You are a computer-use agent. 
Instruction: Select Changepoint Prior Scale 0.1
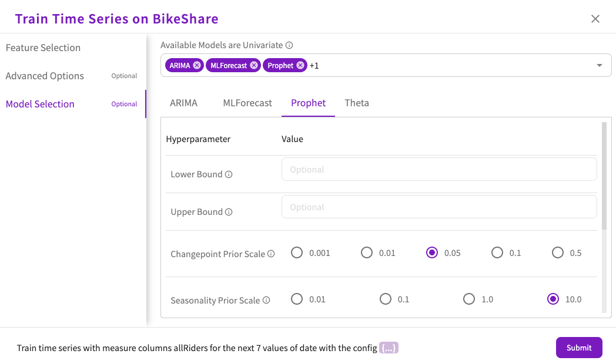click(x=497, y=252)
